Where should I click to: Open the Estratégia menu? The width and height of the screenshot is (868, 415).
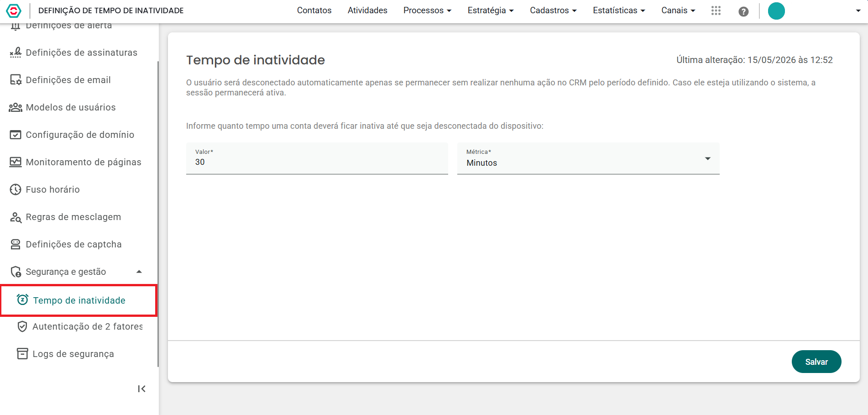coord(491,11)
